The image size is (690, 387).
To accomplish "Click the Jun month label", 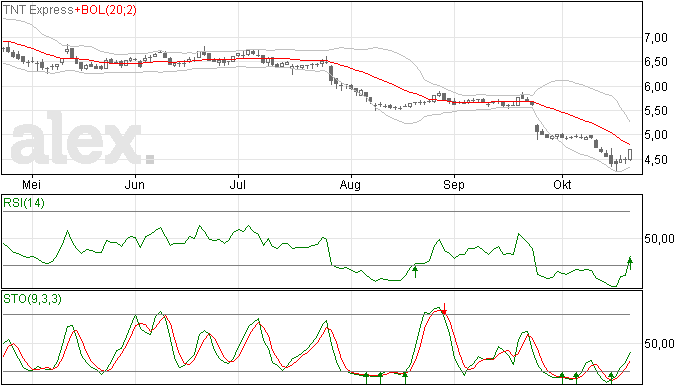I will tap(135, 184).
